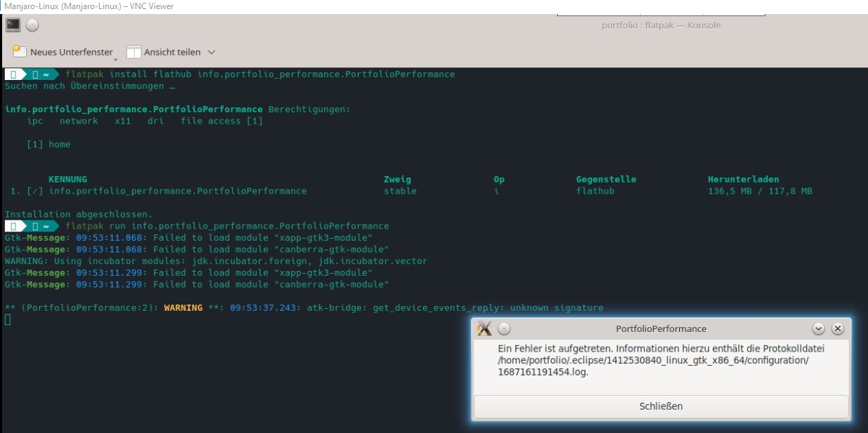868x433 pixels.
Task: Click the round button beside the Konsole terminal icon
Action: coord(32,26)
